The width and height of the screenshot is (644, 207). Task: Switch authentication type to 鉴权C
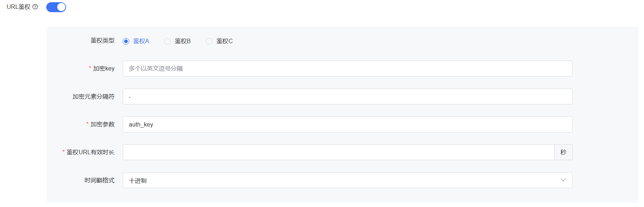(x=209, y=41)
